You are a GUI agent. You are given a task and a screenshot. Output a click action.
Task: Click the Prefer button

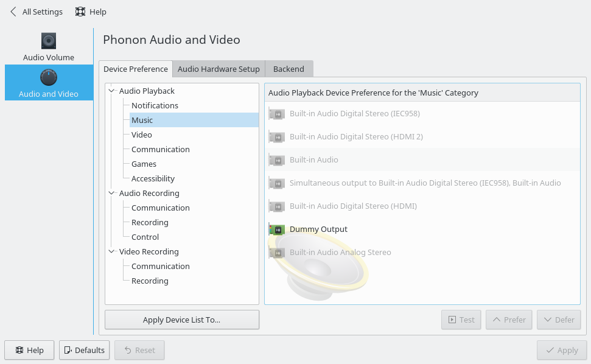[509, 320]
